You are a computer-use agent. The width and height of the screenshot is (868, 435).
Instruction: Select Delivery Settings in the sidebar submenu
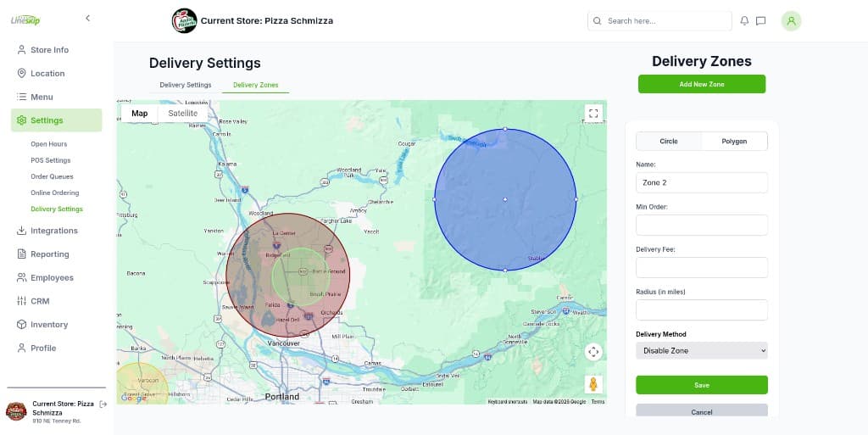[57, 209]
